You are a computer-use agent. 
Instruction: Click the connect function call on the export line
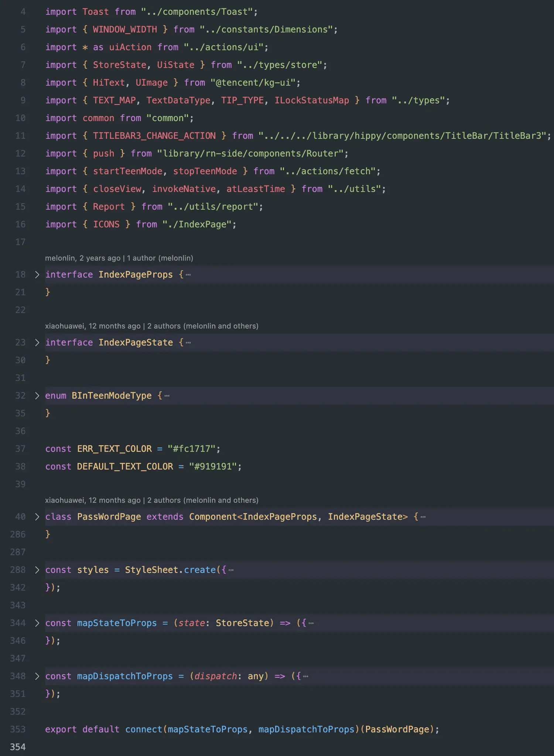[144, 729]
